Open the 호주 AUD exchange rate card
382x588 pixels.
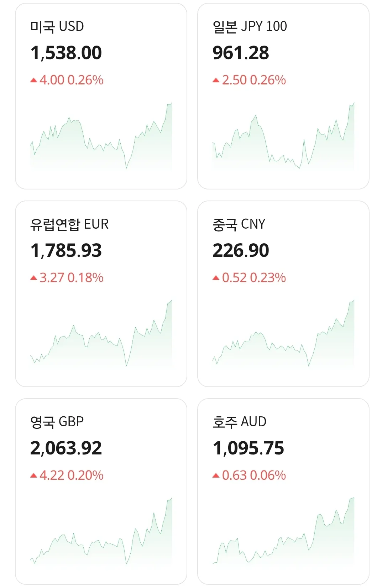tap(283, 491)
